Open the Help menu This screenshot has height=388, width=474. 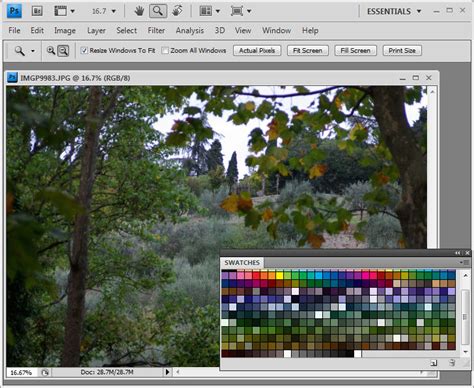[310, 31]
